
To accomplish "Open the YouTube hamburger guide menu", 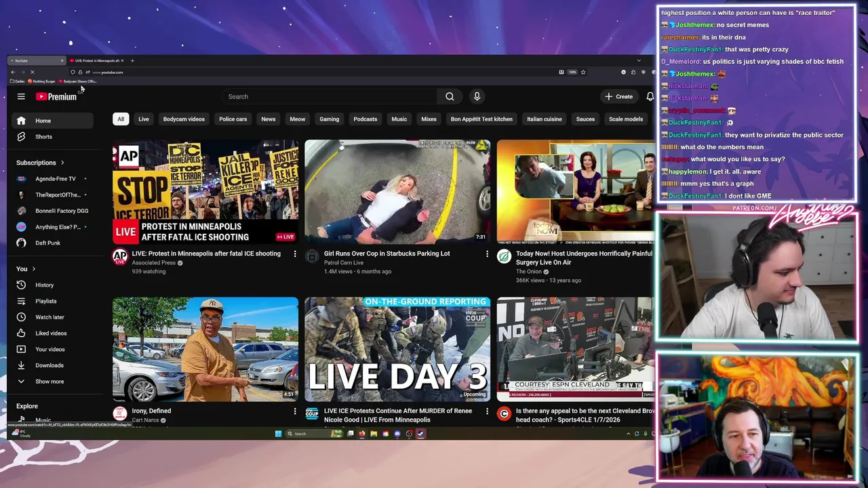I will pyautogui.click(x=21, y=97).
